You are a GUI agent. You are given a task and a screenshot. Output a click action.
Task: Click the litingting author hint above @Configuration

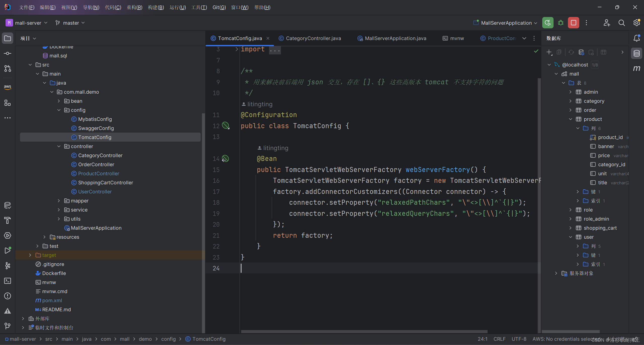click(257, 104)
